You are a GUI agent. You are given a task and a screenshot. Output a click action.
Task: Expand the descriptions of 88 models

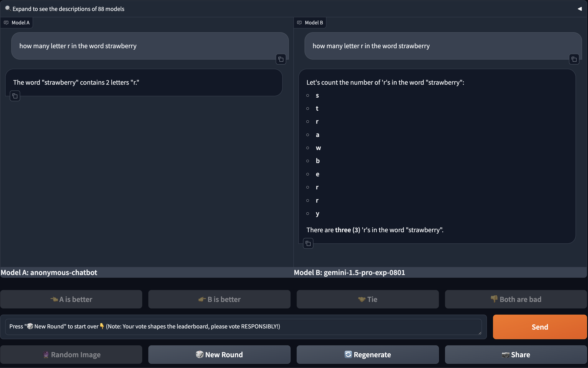point(68,9)
